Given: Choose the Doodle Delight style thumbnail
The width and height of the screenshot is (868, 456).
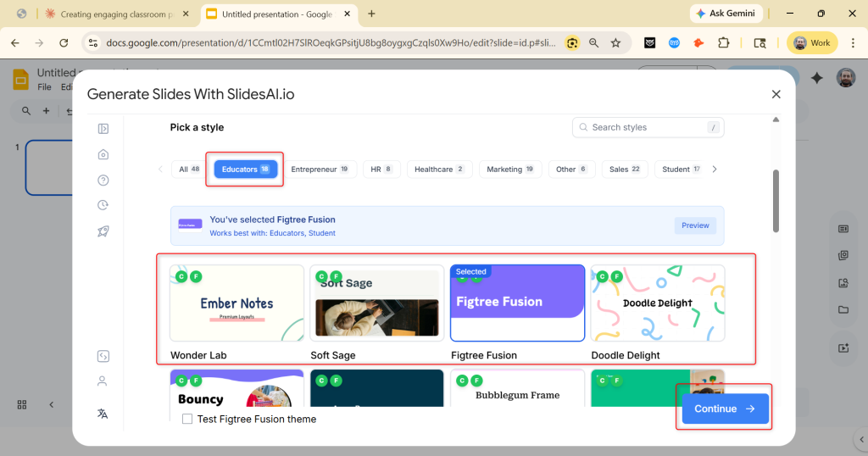Looking at the screenshot, I should [658, 303].
